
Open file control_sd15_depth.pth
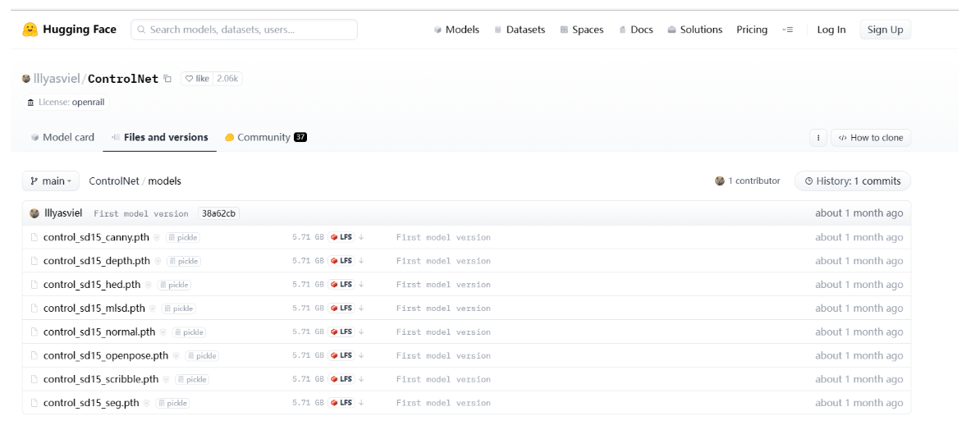pyautogui.click(x=97, y=261)
